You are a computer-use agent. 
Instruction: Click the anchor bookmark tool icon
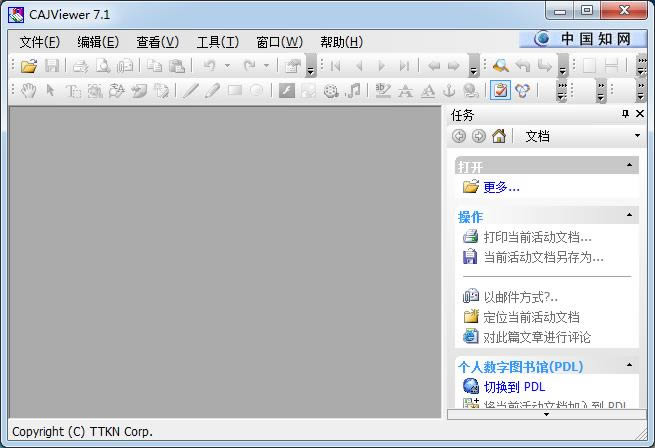pyautogui.click(x=449, y=90)
